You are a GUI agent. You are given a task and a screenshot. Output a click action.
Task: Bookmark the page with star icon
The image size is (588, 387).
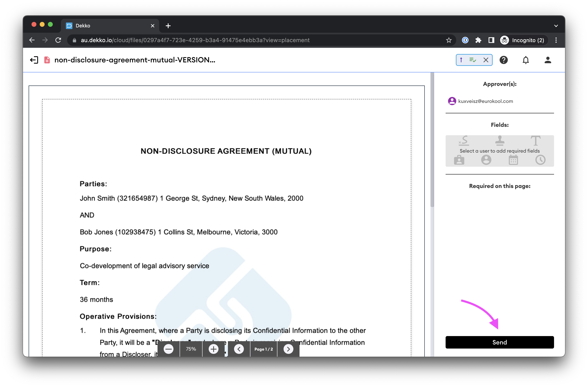click(449, 40)
